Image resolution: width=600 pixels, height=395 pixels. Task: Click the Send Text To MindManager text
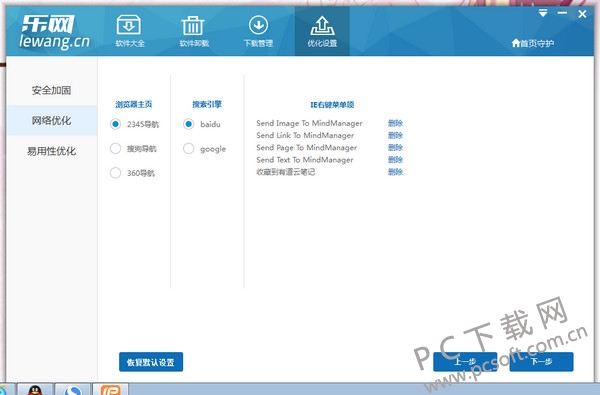click(305, 160)
